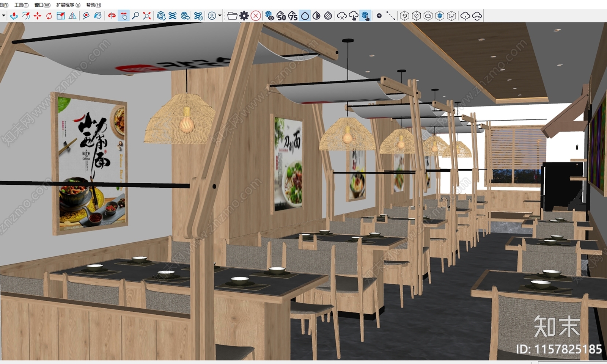
Task: Expand the toolbar options arrow at far left
Action: point(3,16)
